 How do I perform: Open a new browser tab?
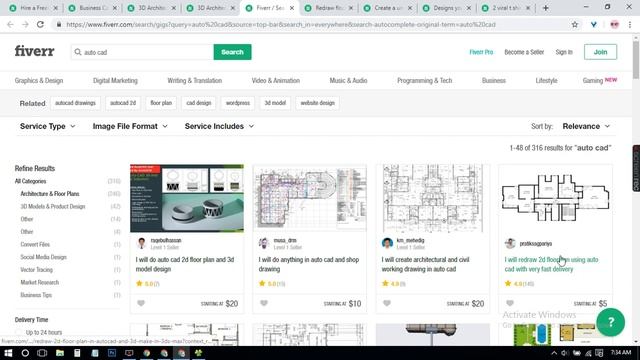point(546,8)
